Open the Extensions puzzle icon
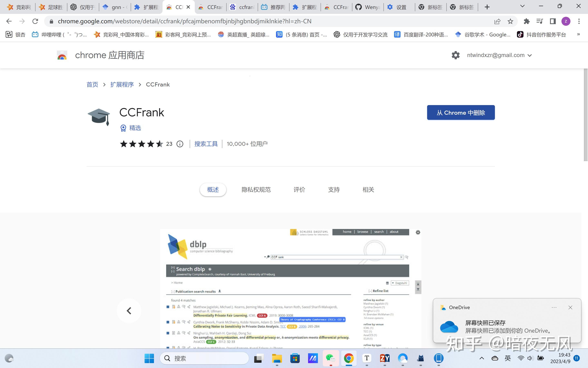The width and height of the screenshot is (588, 368). [x=527, y=21]
